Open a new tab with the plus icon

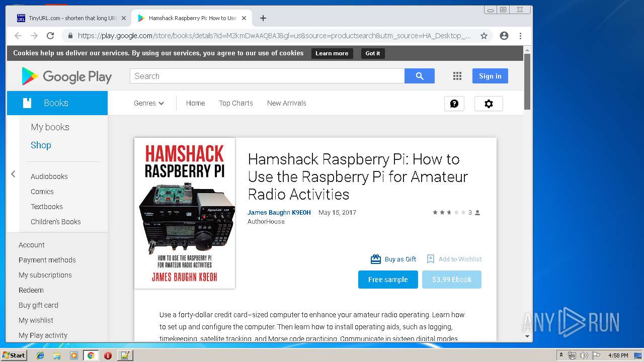(263, 18)
